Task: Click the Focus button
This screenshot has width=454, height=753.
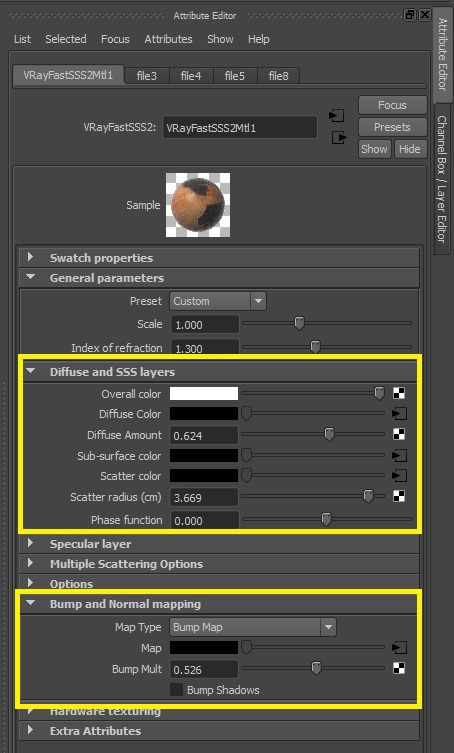Action: tap(393, 105)
